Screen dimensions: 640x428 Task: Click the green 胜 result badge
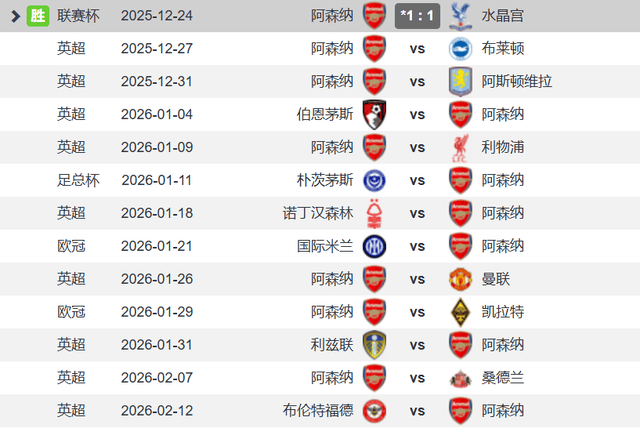(x=38, y=16)
